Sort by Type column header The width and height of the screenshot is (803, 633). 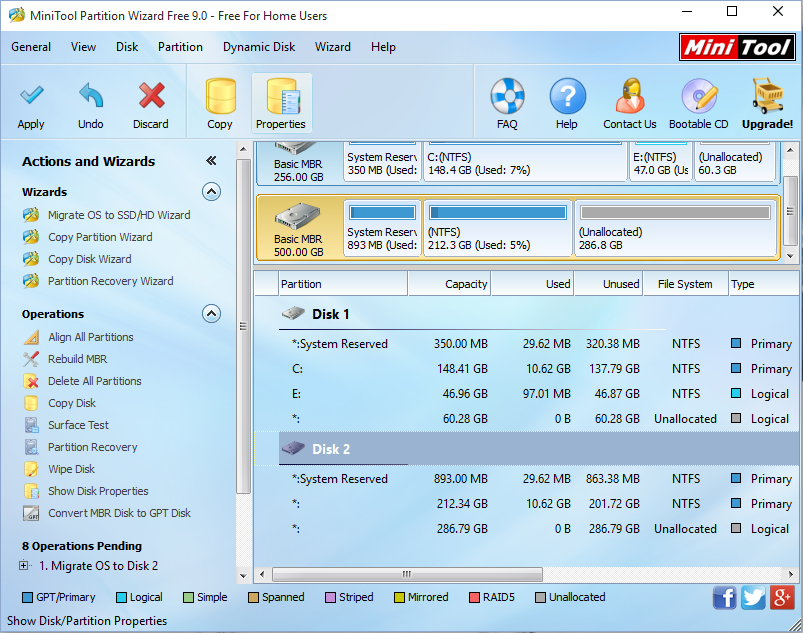coord(765,284)
